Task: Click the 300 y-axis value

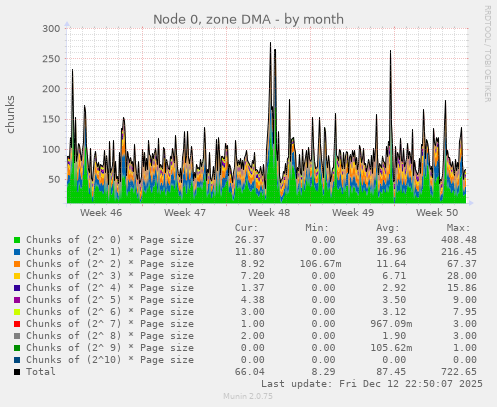Action: (x=51, y=29)
